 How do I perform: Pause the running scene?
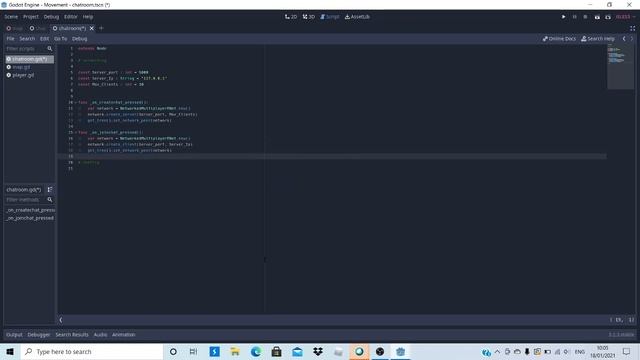[575, 17]
